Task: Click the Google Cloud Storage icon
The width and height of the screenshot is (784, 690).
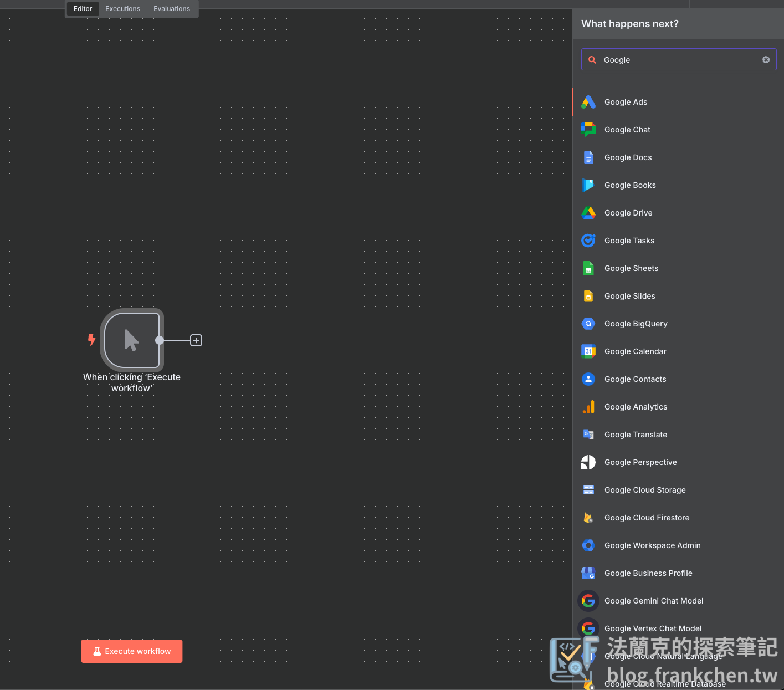Action: (588, 490)
